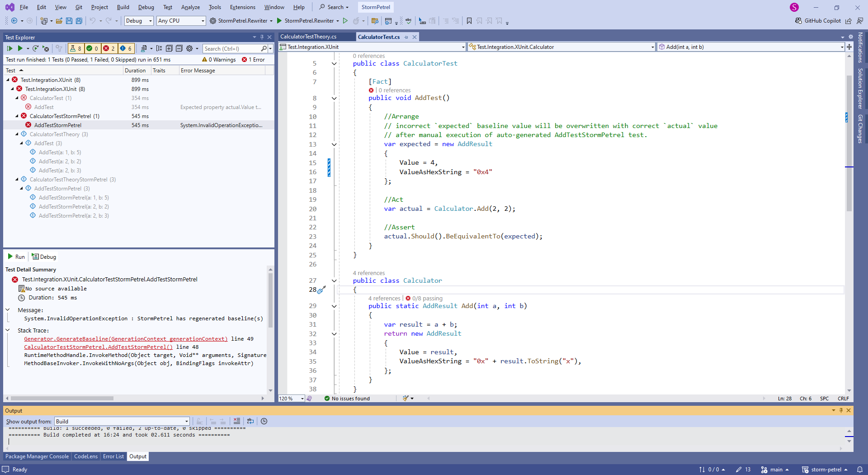Toggle pin on the CalculatorTest.cs tab
This screenshot has height=475, width=868.
point(406,37)
